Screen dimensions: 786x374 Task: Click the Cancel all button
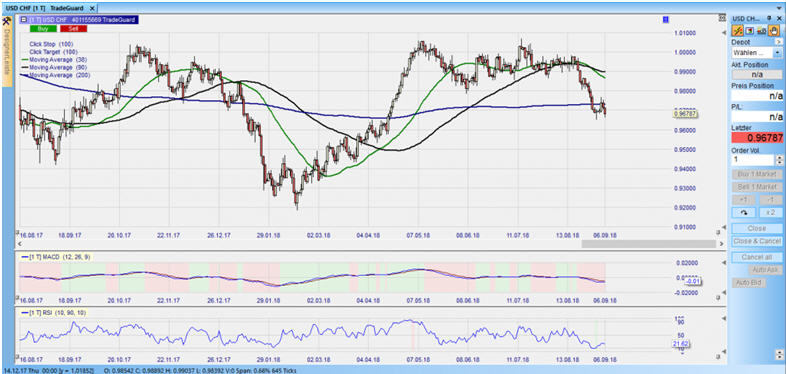click(x=757, y=257)
